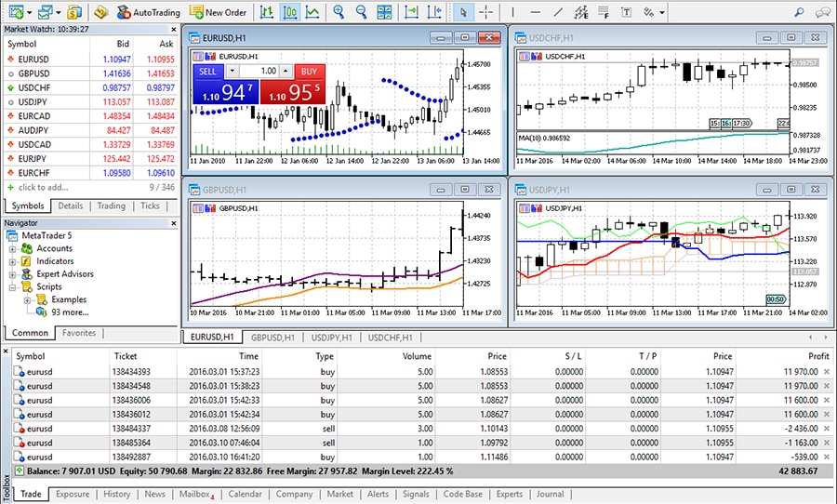Screen dimensions: 837x504
Task: Toggle chart Auto Scroll icon
Action: click(x=411, y=12)
